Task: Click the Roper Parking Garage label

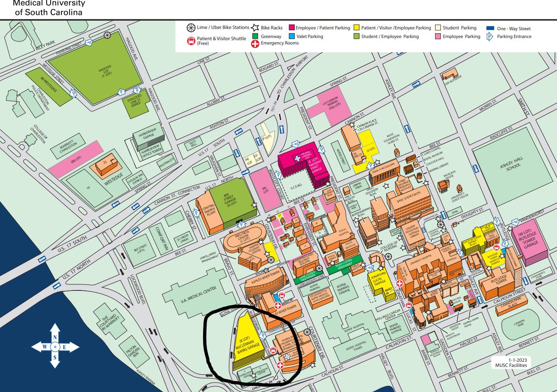Action: point(344,288)
